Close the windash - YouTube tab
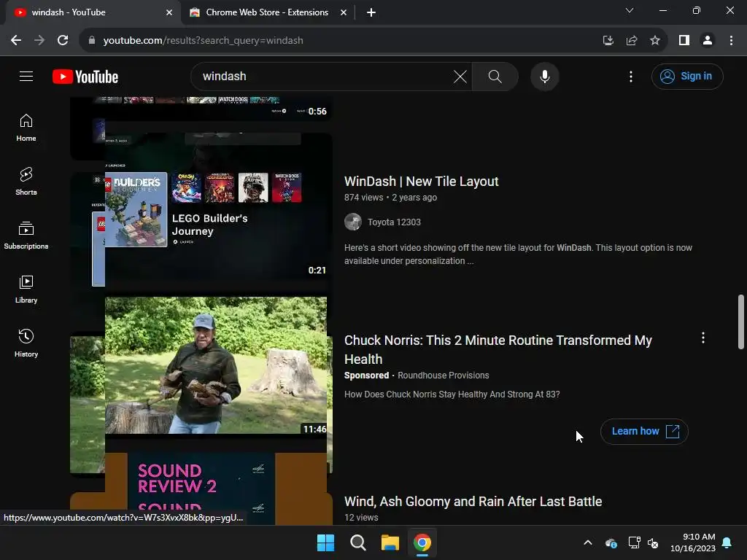Screen dimensions: 747x560 (169, 12)
